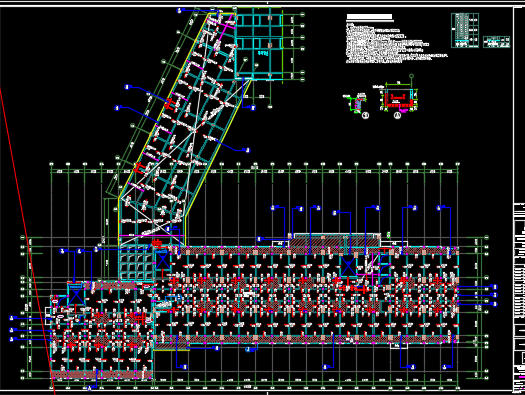Click the blue callout marker below the bottom-left wing

pos(89,388)
